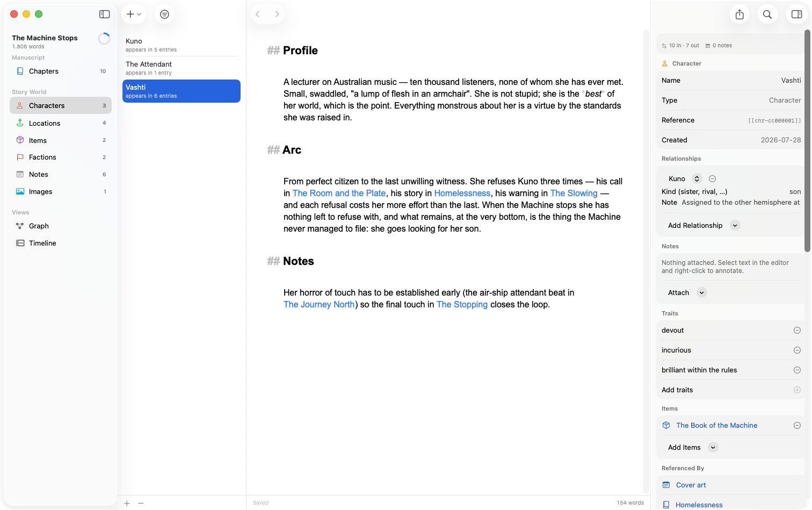Switch to the Timeline view
Screen dimensions: 812x510
(x=61, y=243)
